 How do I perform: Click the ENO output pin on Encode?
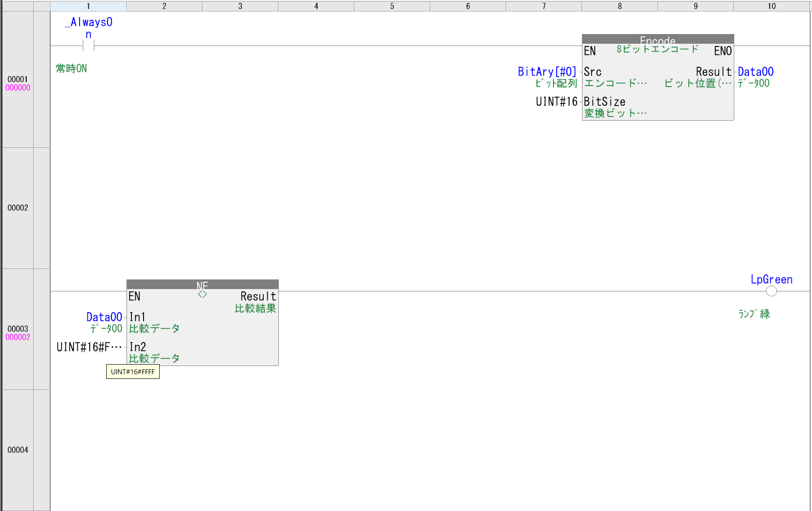[722, 51]
